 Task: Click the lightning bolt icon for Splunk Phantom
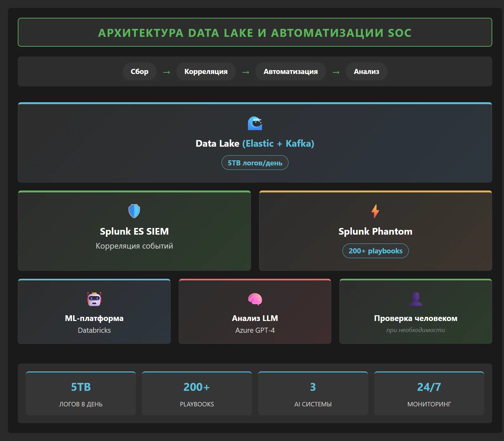(x=375, y=211)
